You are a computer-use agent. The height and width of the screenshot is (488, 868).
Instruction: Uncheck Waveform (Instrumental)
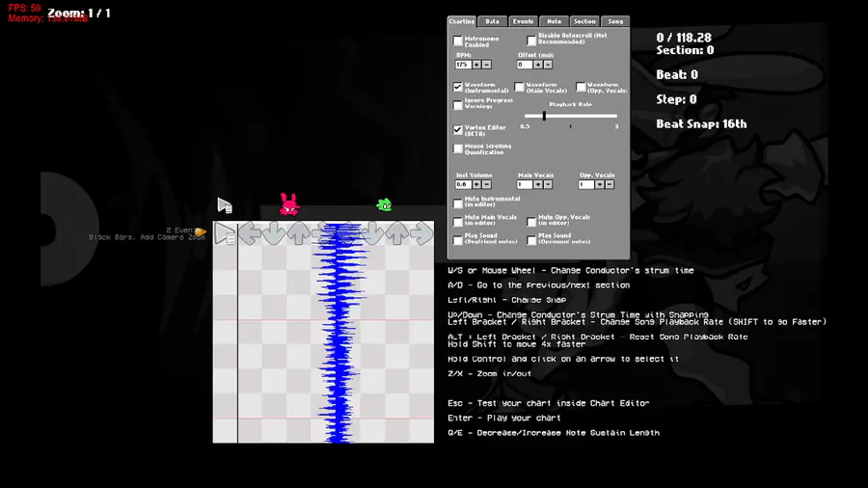coord(458,87)
